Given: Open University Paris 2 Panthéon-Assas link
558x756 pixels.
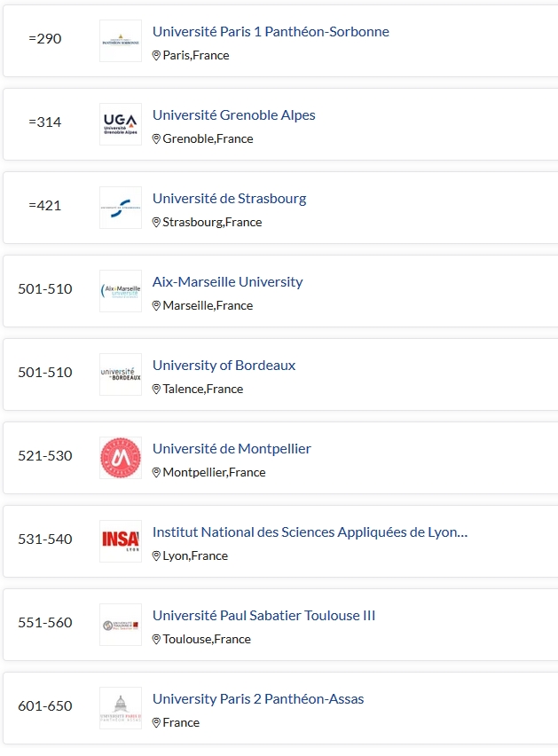Looking at the screenshot, I should (258, 699).
